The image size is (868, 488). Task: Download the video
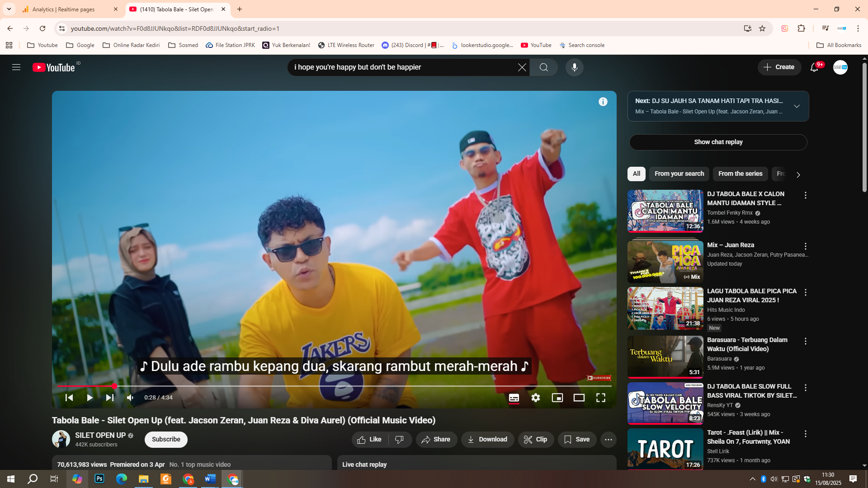click(487, 439)
